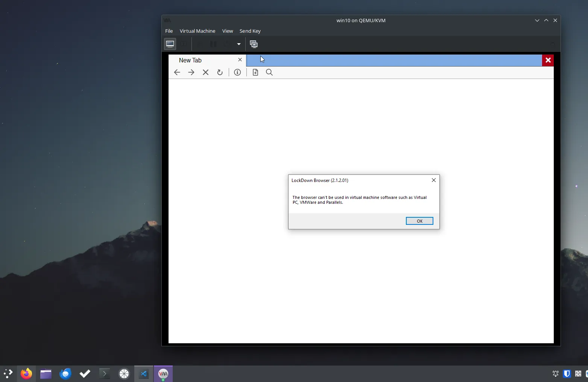Go forward using the right arrow icon
Screen dimensions: 588x382
pyautogui.click(x=191, y=72)
